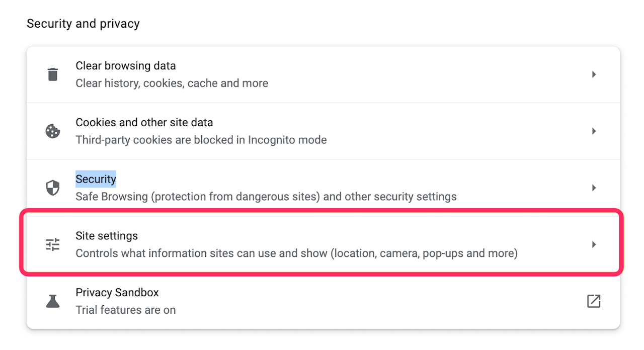The height and width of the screenshot is (350, 644).
Task: Click "Clear history, cookies, cache and more" text
Action: coord(172,83)
